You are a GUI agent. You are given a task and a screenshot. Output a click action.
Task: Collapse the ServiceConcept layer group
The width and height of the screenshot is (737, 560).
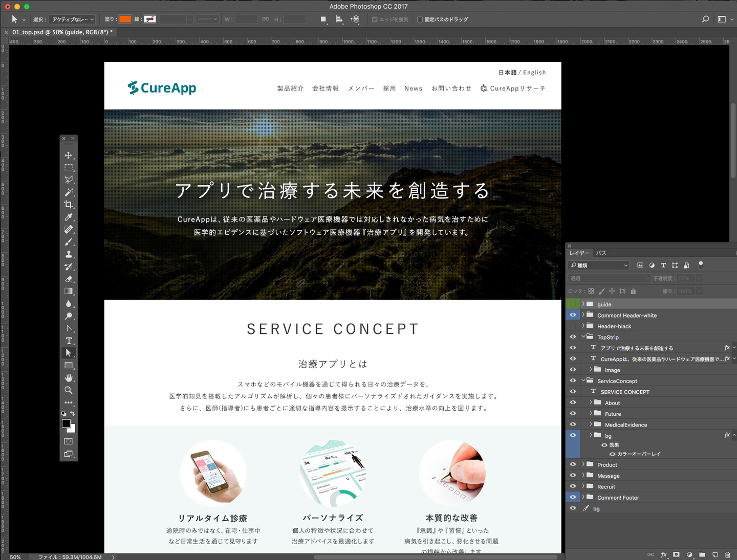pyautogui.click(x=583, y=380)
